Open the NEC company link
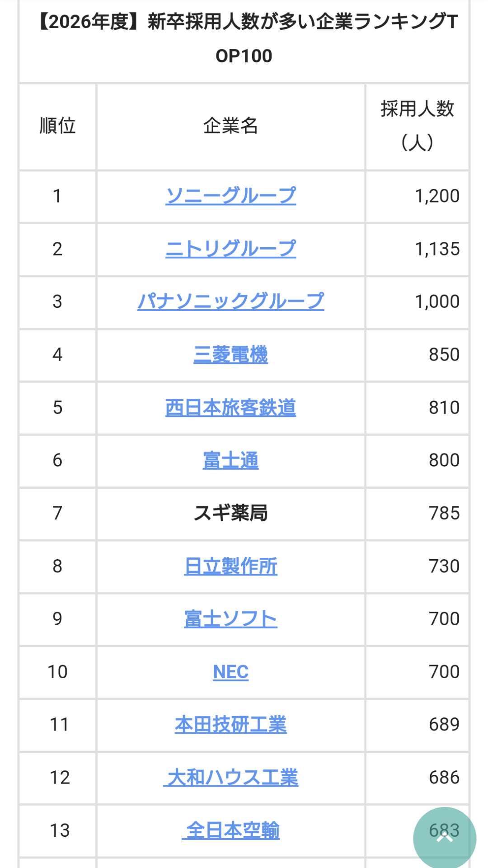 coord(230,672)
